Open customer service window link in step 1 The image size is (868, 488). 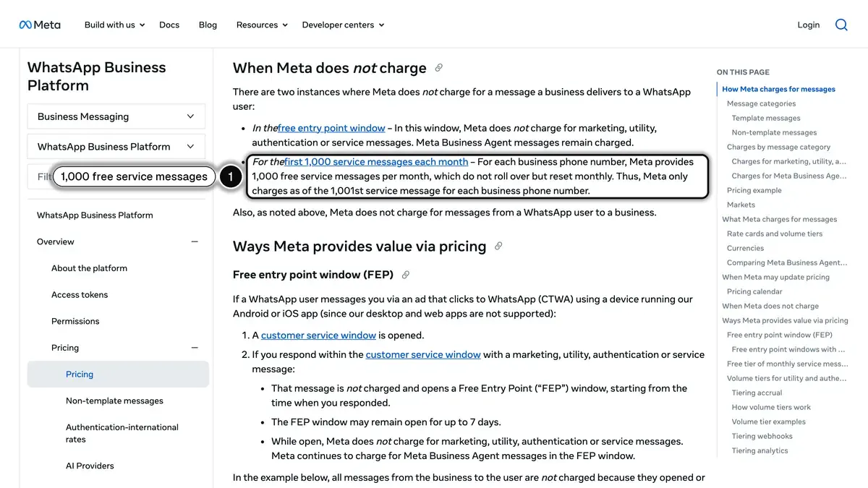[318, 335]
